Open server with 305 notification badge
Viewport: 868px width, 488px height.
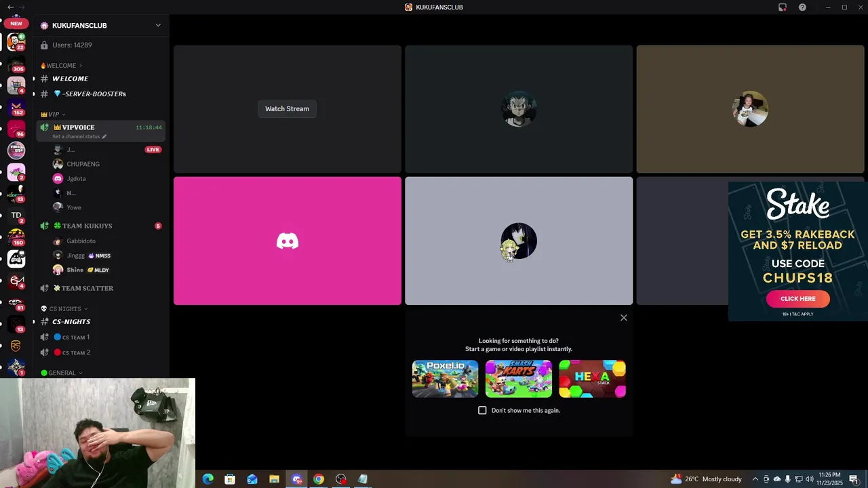point(16,64)
